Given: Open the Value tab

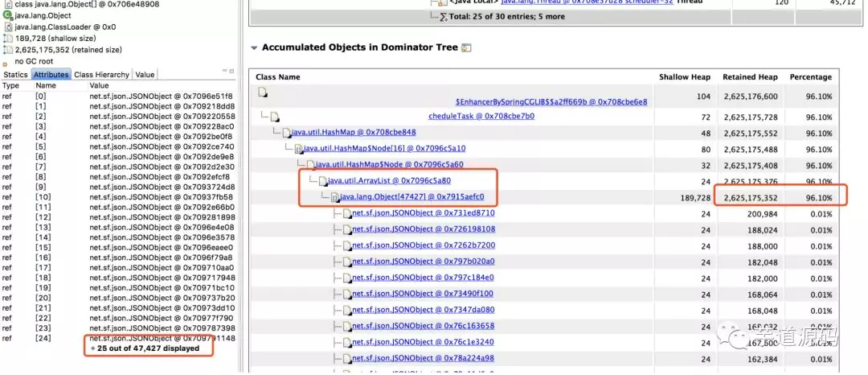Looking at the screenshot, I should coord(145,74).
